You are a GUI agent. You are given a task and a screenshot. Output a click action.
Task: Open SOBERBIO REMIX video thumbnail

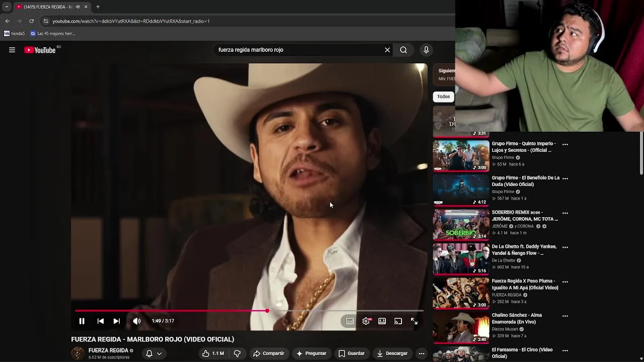[x=461, y=225]
